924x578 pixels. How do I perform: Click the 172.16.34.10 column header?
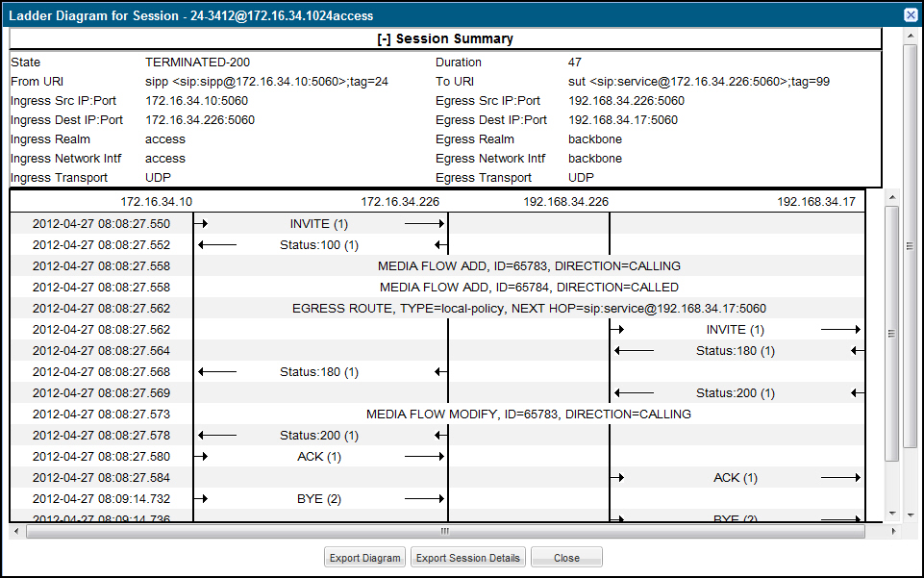pos(156,202)
